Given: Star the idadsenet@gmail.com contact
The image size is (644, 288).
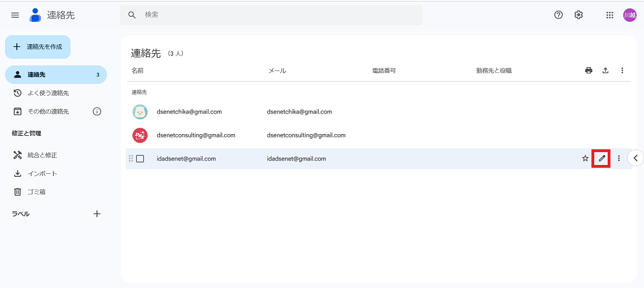Looking at the screenshot, I should [x=585, y=158].
